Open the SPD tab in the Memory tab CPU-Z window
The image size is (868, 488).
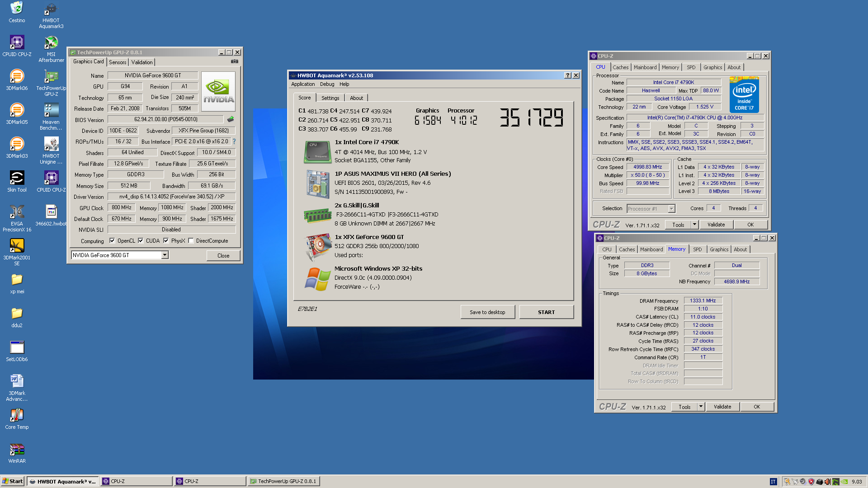pyautogui.click(x=698, y=249)
